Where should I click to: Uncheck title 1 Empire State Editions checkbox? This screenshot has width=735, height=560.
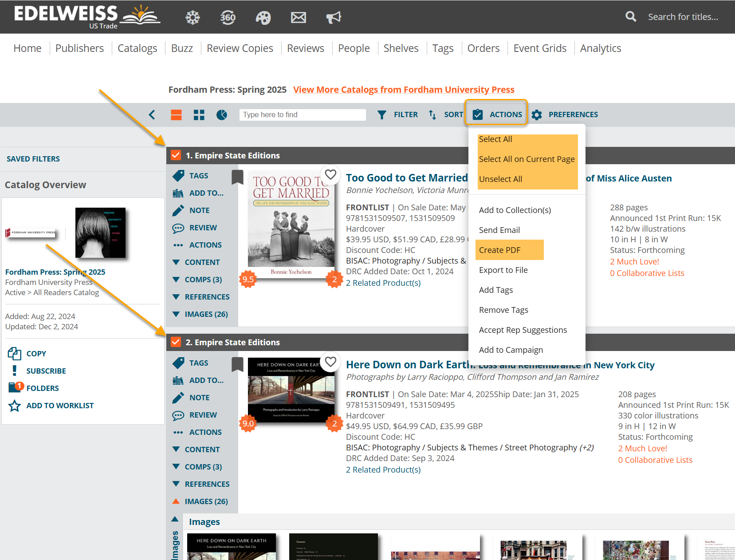[176, 155]
